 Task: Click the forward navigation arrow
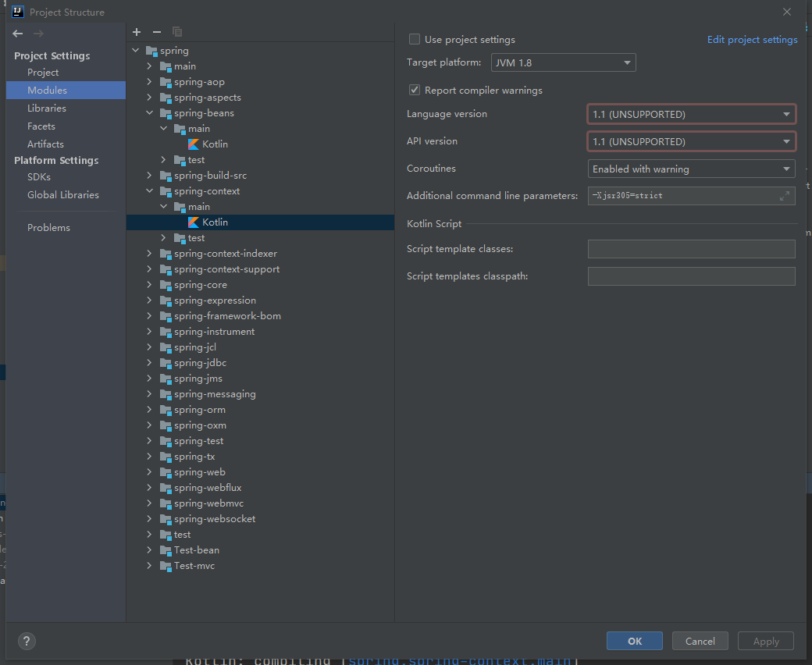[37, 34]
